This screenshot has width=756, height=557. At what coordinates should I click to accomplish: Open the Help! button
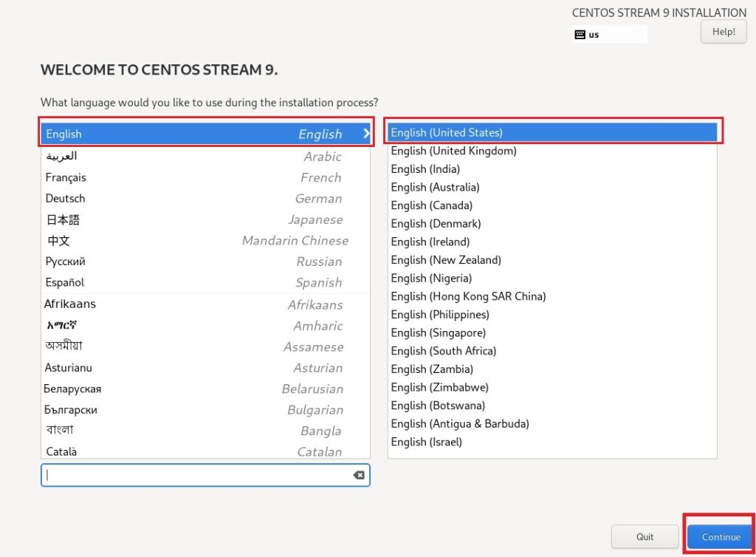[723, 32]
